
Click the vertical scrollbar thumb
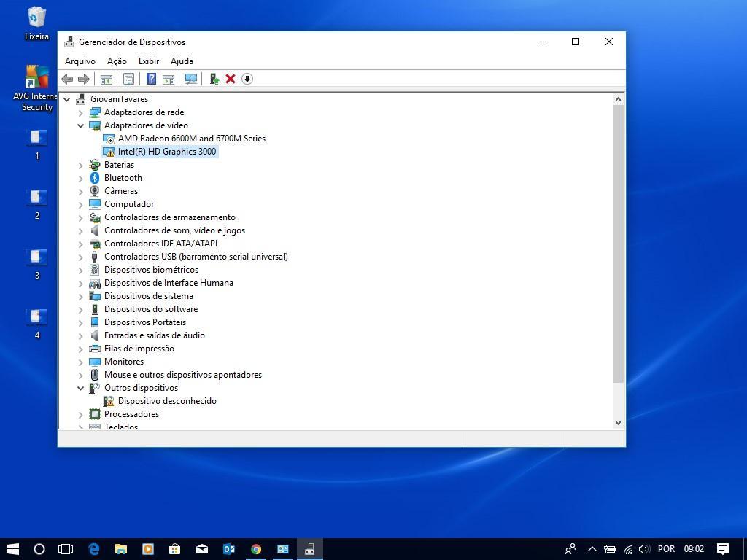pos(618,244)
